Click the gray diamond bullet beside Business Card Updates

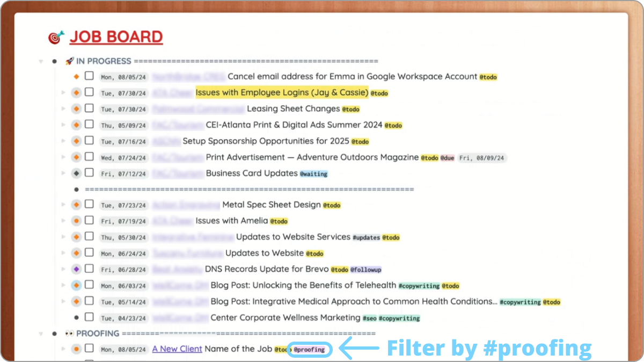tap(76, 173)
